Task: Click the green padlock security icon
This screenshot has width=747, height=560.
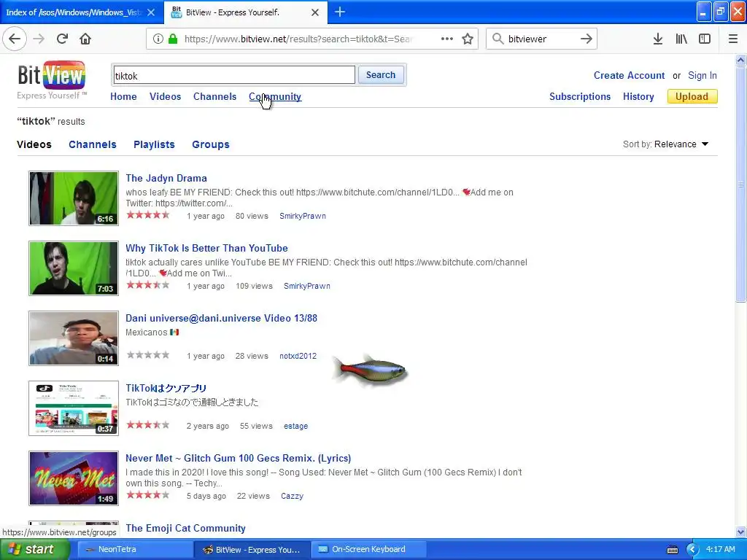Action: [x=173, y=39]
